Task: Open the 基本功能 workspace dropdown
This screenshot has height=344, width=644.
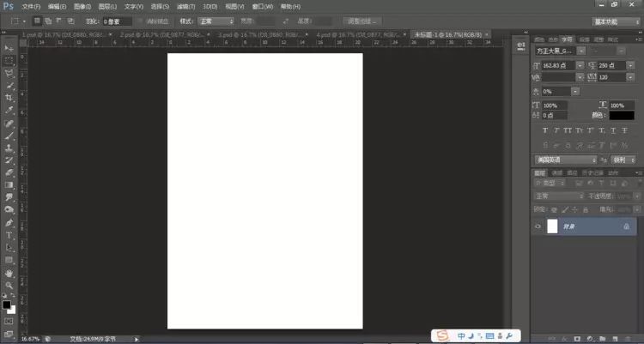Action: pos(615,21)
